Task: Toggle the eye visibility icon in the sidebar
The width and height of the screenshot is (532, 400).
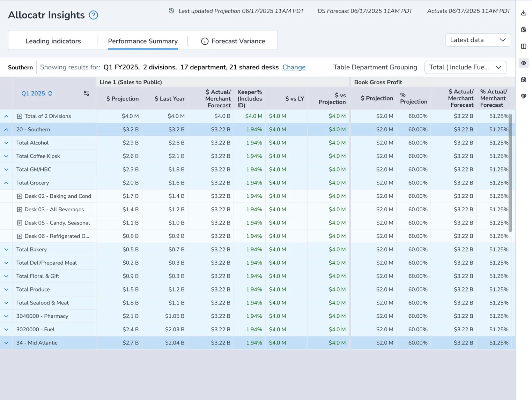Action: pyautogui.click(x=524, y=63)
